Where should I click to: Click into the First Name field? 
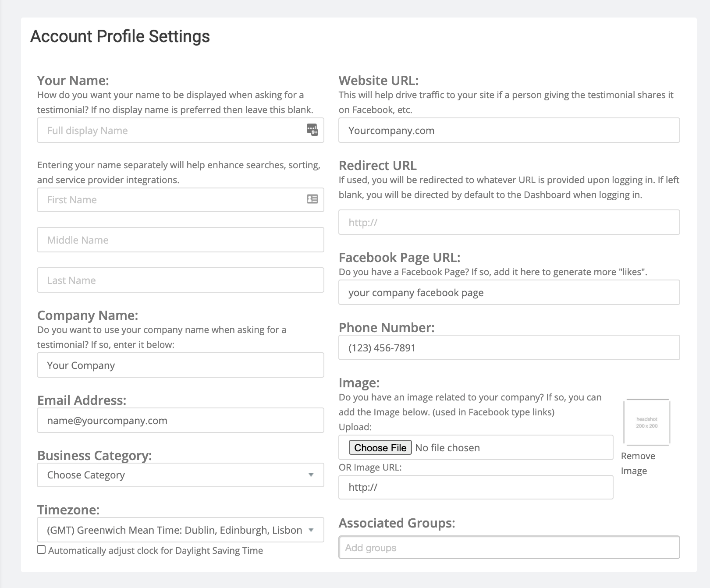point(171,200)
